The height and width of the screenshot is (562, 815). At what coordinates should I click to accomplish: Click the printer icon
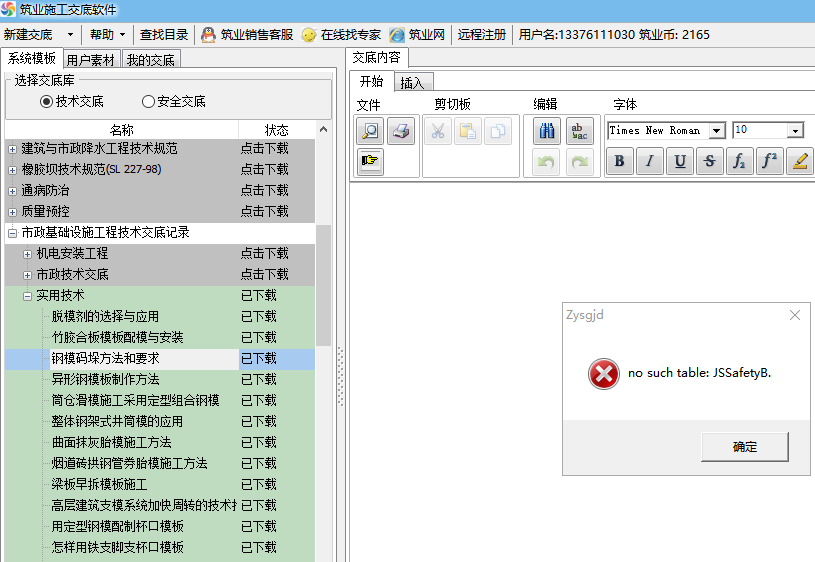tap(401, 131)
